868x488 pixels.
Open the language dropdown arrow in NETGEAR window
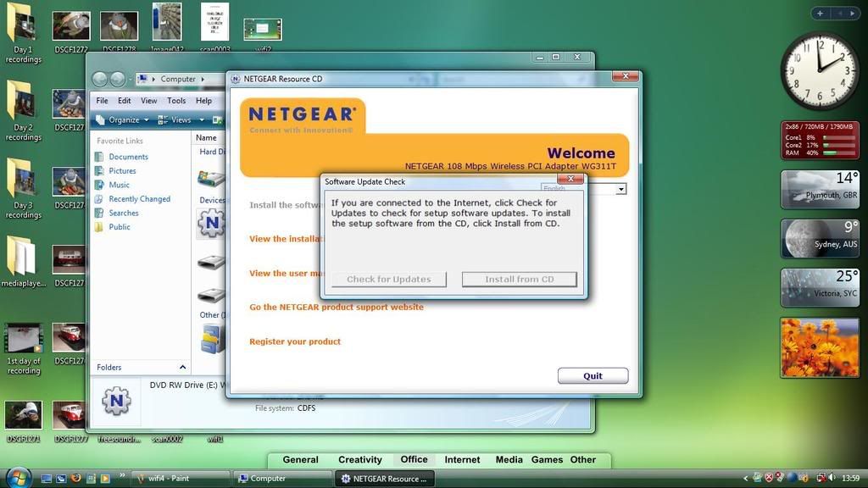pyautogui.click(x=621, y=189)
